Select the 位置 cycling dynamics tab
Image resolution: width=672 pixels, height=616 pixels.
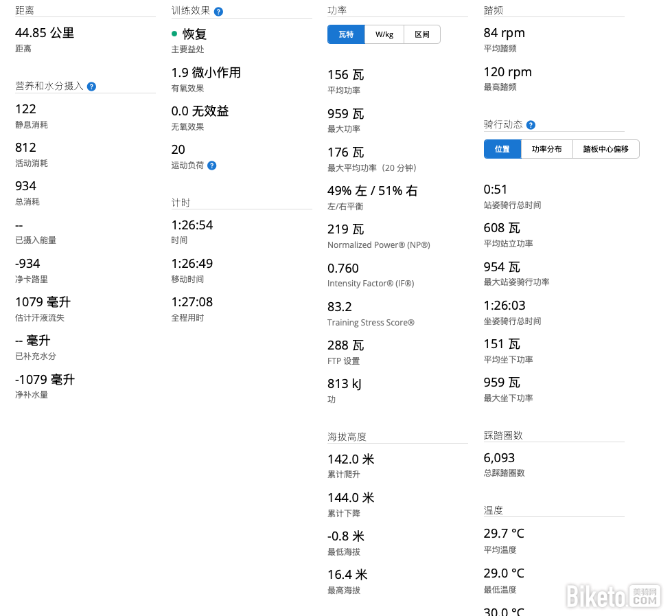tap(502, 149)
